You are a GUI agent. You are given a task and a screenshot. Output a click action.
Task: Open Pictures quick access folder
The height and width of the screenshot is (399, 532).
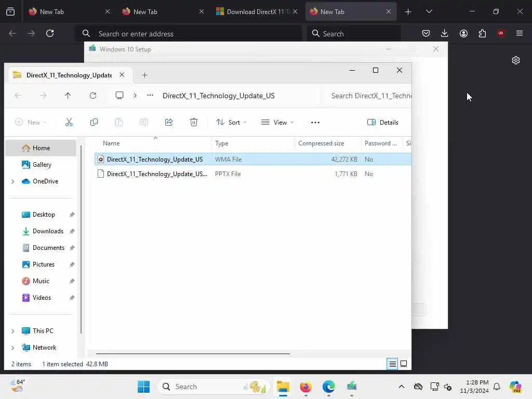click(43, 264)
